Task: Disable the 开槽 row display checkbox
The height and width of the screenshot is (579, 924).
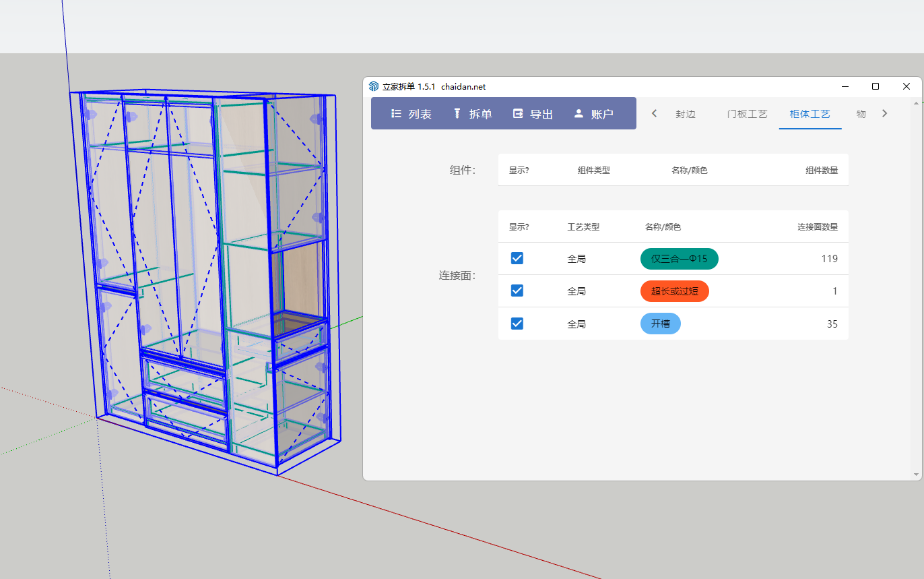Action: tap(517, 324)
